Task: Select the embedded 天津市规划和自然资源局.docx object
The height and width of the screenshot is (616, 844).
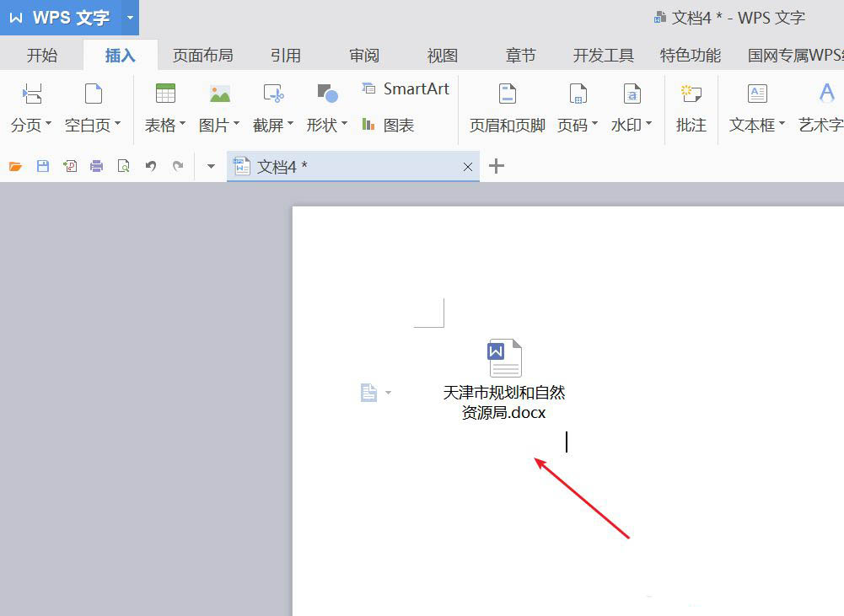Action: point(504,380)
